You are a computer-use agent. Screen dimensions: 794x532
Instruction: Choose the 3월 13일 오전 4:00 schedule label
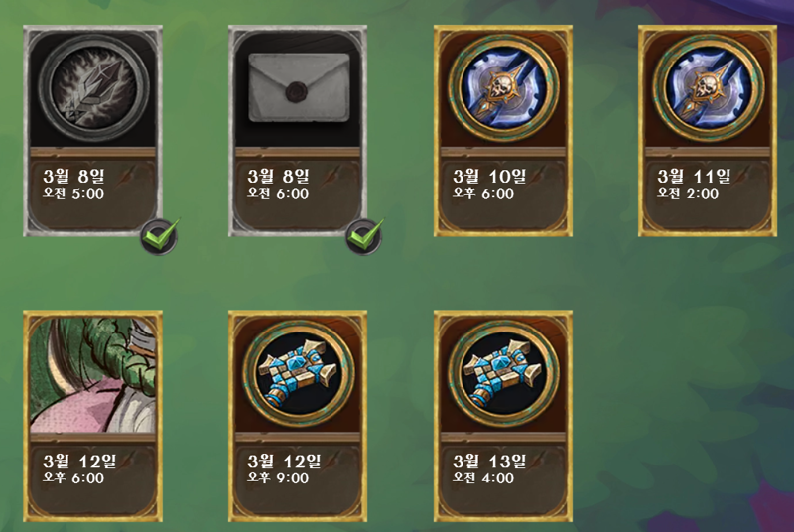click(489, 469)
